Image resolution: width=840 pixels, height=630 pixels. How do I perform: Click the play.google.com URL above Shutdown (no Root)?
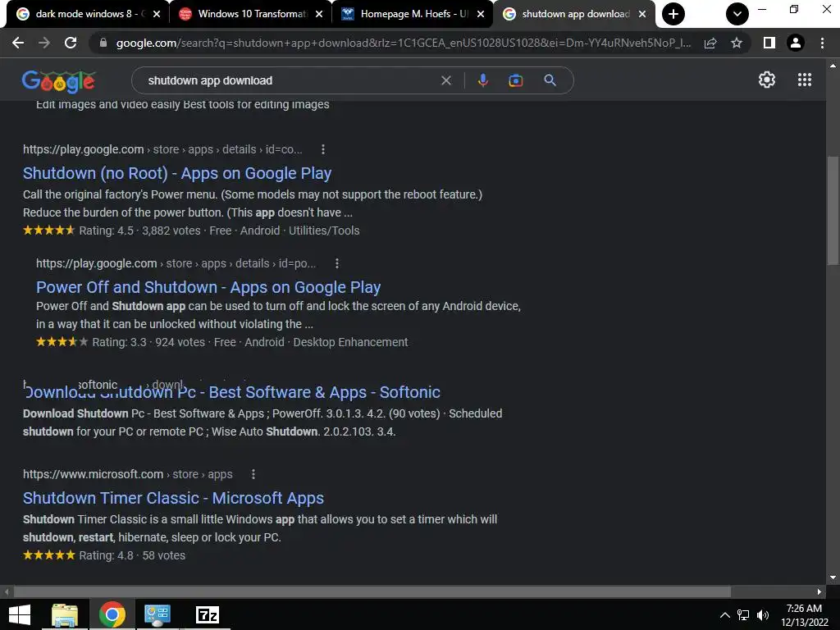162,149
